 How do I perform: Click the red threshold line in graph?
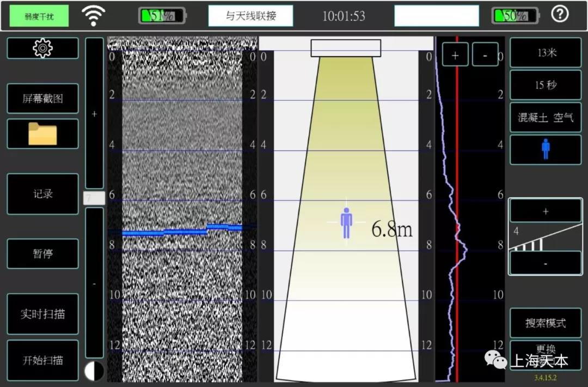click(457, 209)
